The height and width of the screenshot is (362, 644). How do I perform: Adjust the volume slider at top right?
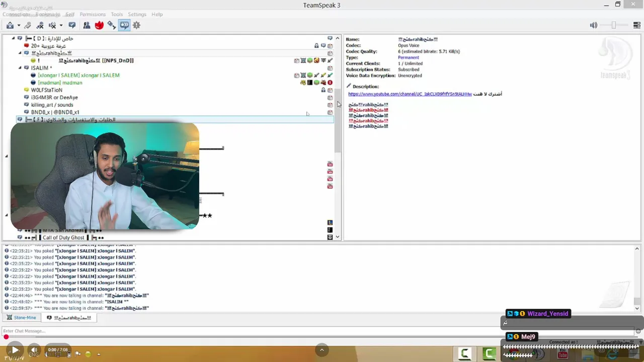(614, 25)
